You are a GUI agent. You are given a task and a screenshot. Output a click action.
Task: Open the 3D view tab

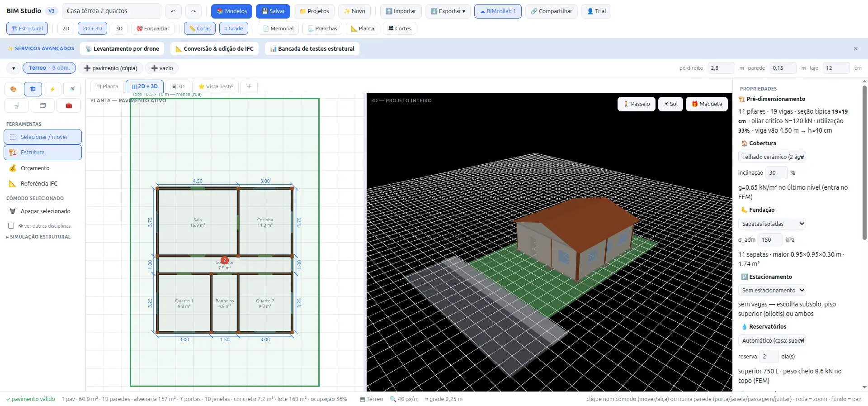(x=178, y=86)
